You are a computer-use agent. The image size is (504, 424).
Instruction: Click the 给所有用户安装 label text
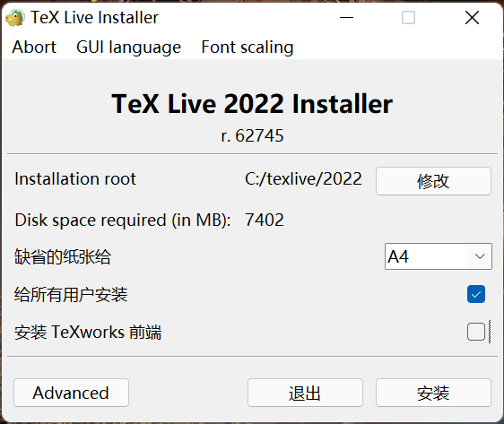coord(71,295)
